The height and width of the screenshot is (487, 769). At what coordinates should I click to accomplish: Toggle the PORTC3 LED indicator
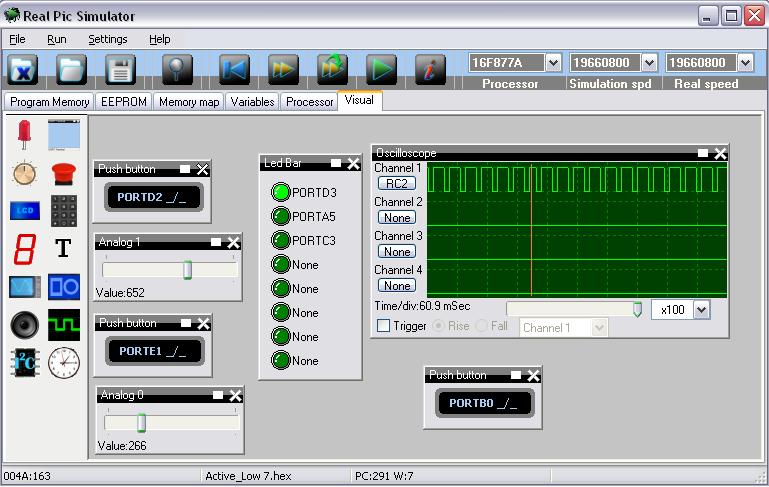pyautogui.click(x=281, y=240)
